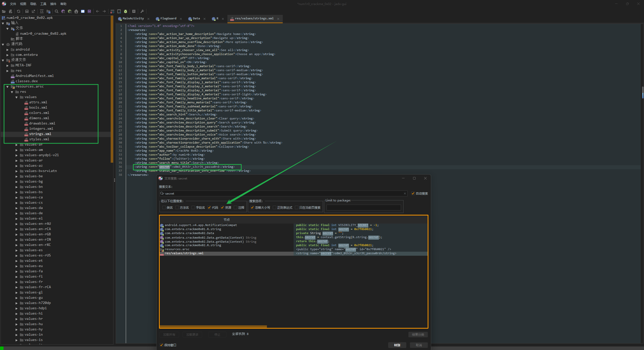Open colors.xml in the tree
The width and height of the screenshot is (644, 350).
pos(39,113)
